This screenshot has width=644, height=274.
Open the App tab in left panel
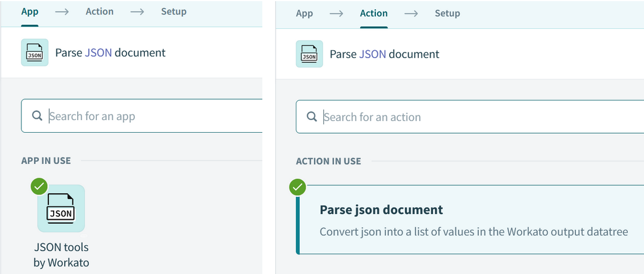tap(29, 12)
